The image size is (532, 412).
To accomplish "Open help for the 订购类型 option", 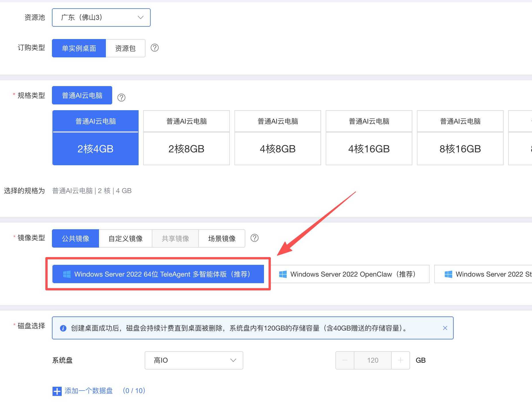I will [x=155, y=48].
